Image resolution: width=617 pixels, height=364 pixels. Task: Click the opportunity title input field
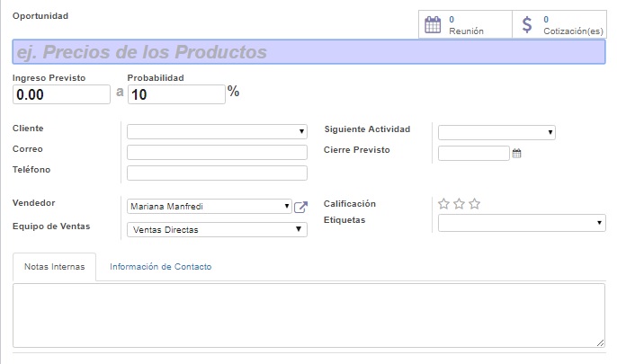[x=308, y=52]
